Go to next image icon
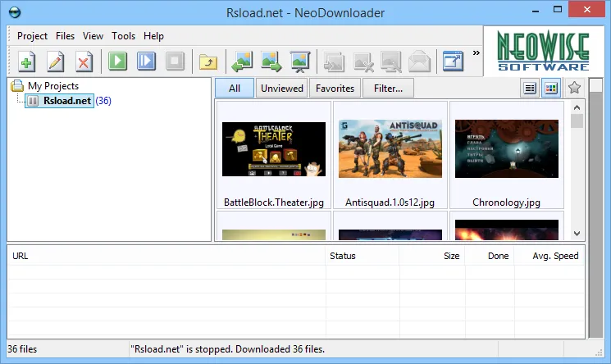This screenshot has width=611, height=364. tap(271, 61)
